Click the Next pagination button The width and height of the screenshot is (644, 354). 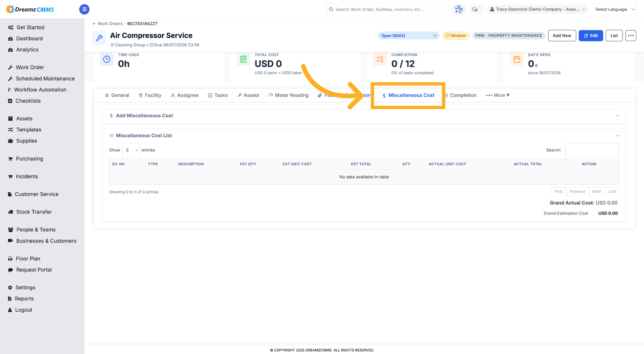tap(596, 191)
